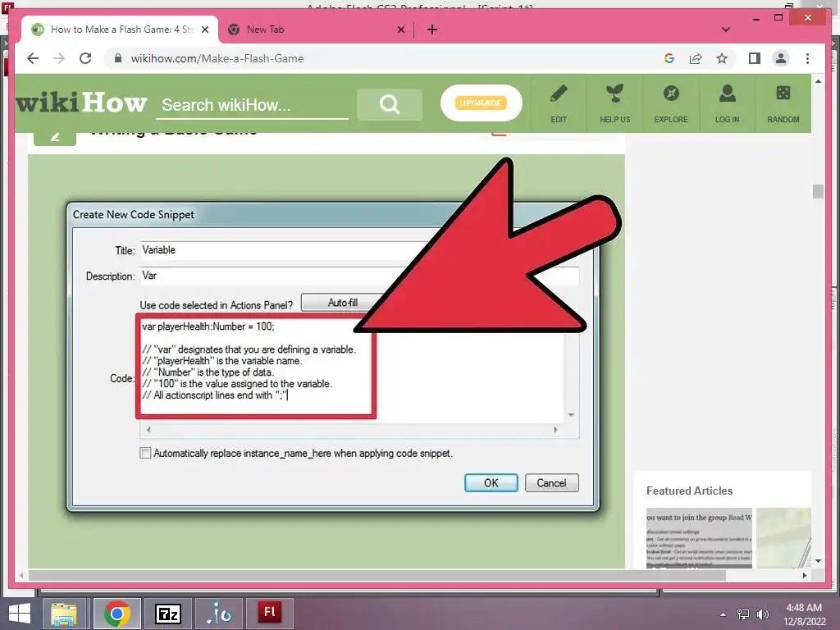The image size is (840, 630).
Task: Share this page via share icon
Action: [696, 58]
